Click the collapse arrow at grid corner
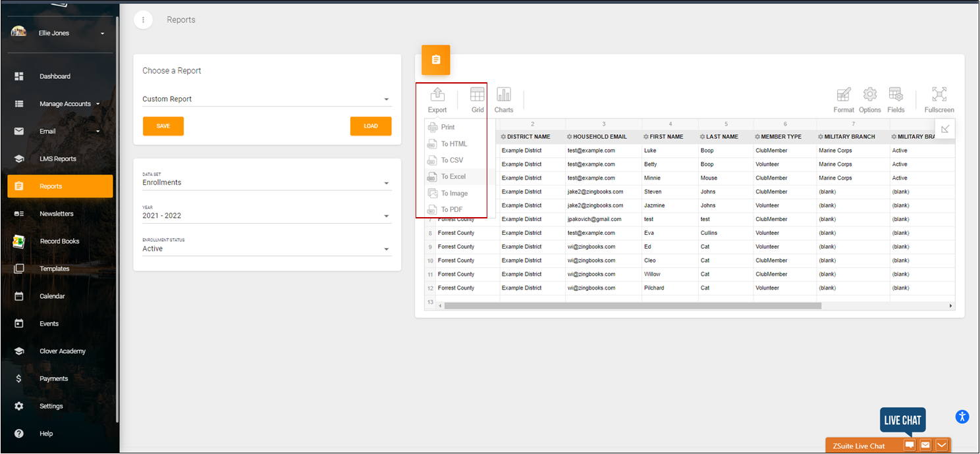 point(945,129)
